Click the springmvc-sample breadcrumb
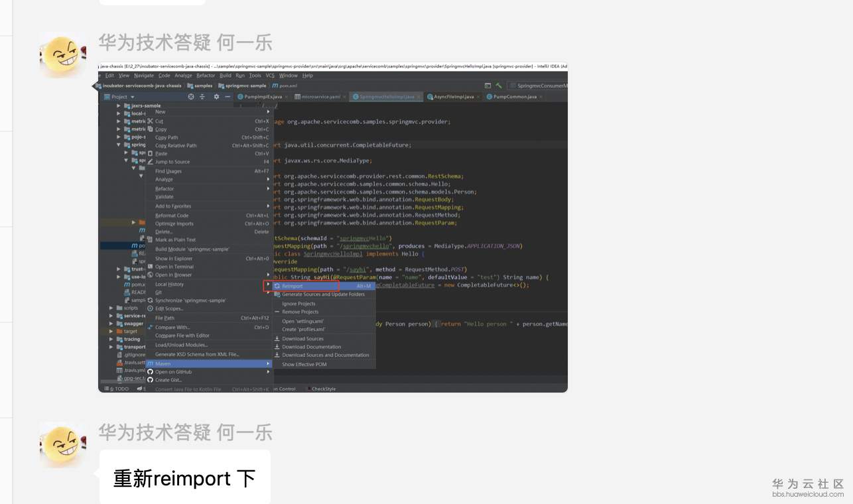853x504 pixels. 242,86
